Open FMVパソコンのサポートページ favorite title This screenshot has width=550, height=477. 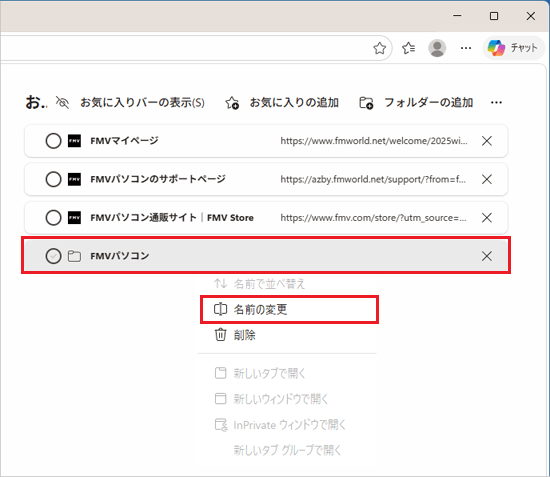coord(158,179)
